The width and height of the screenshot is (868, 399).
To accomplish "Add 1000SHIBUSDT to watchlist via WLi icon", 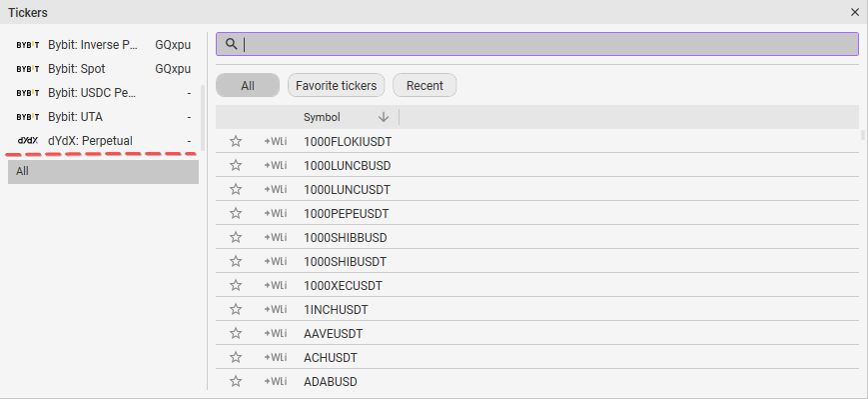I will point(276,262).
